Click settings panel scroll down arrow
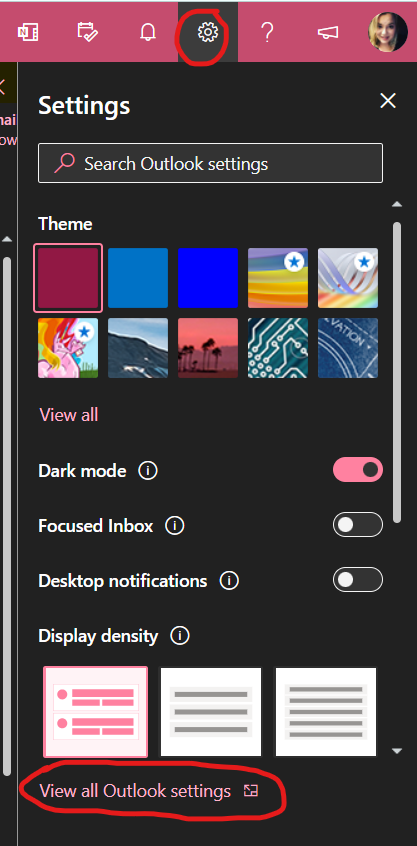 click(x=397, y=751)
